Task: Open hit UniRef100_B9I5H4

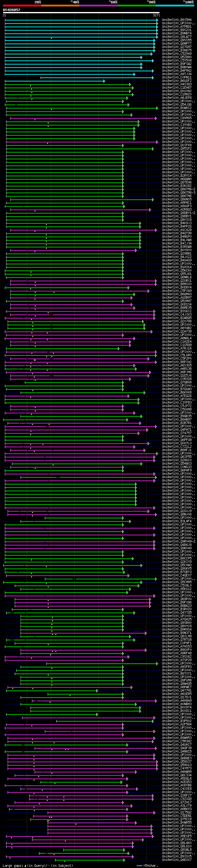Action: click(x=177, y=20)
